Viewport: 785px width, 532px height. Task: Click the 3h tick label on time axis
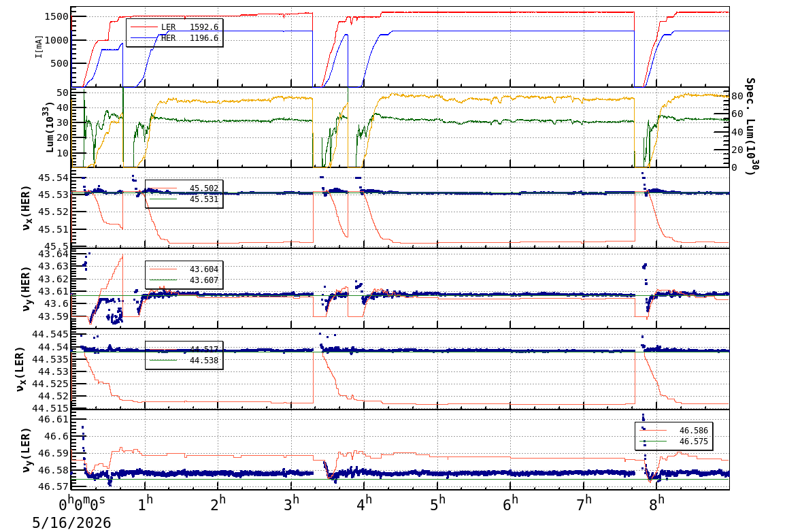291,503
